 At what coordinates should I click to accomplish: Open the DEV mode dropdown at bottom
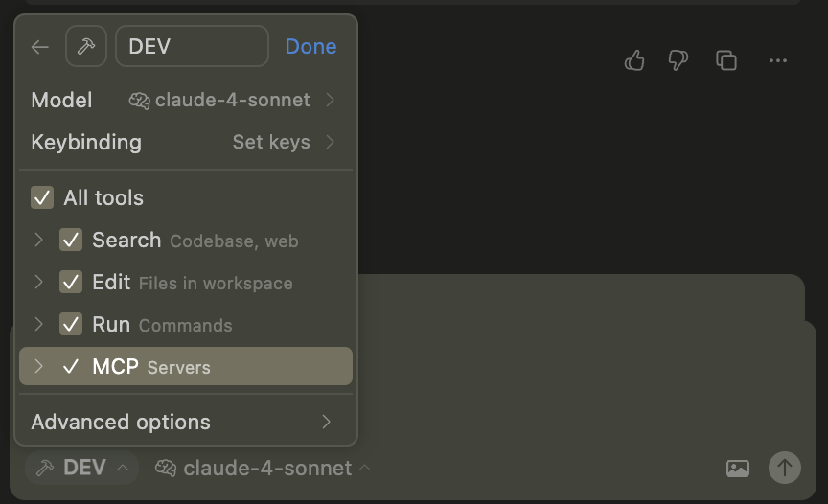(81, 468)
